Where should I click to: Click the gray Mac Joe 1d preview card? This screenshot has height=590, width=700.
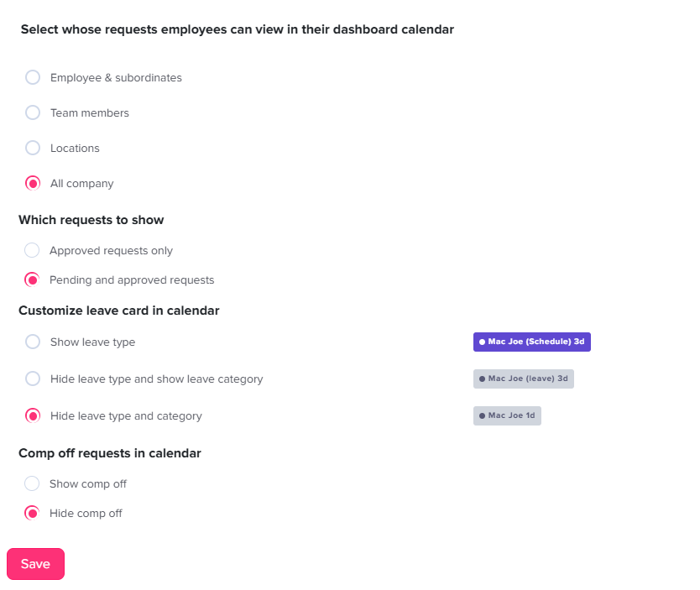point(507,415)
